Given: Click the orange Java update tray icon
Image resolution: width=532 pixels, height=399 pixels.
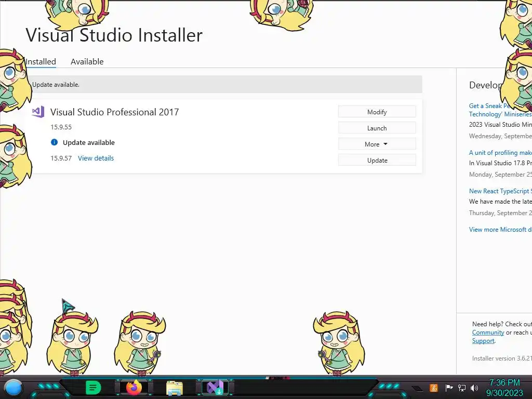Looking at the screenshot, I should (434, 388).
